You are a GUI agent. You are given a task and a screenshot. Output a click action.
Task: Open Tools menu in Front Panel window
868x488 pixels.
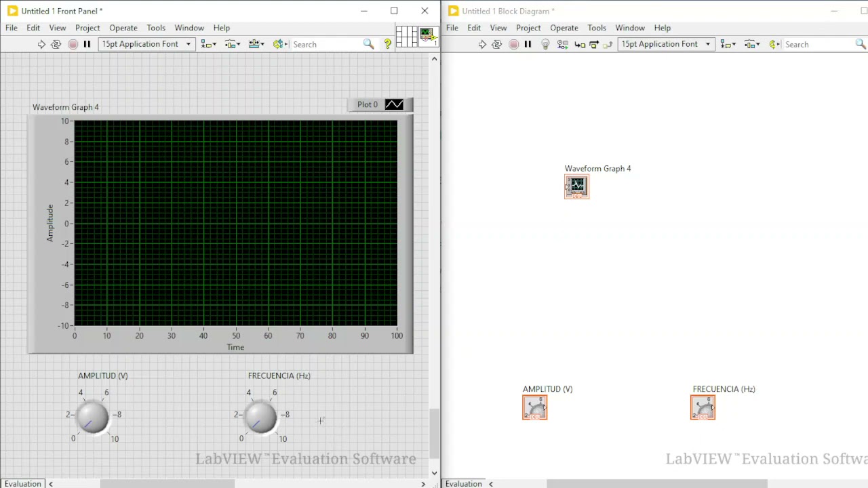(156, 28)
